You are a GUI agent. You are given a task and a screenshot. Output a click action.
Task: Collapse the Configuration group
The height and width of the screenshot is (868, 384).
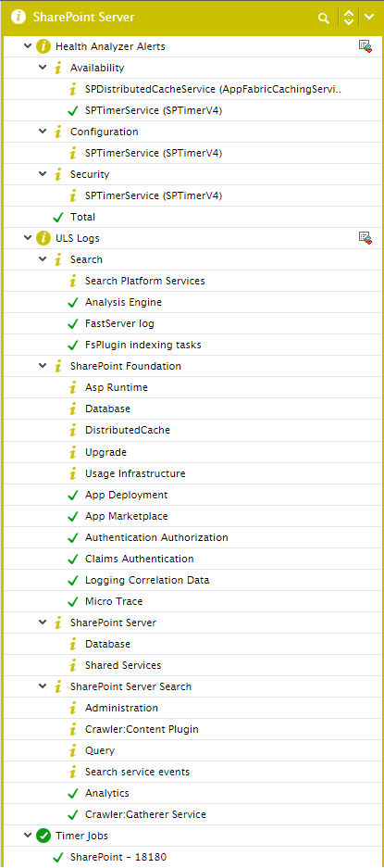coord(43,132)
